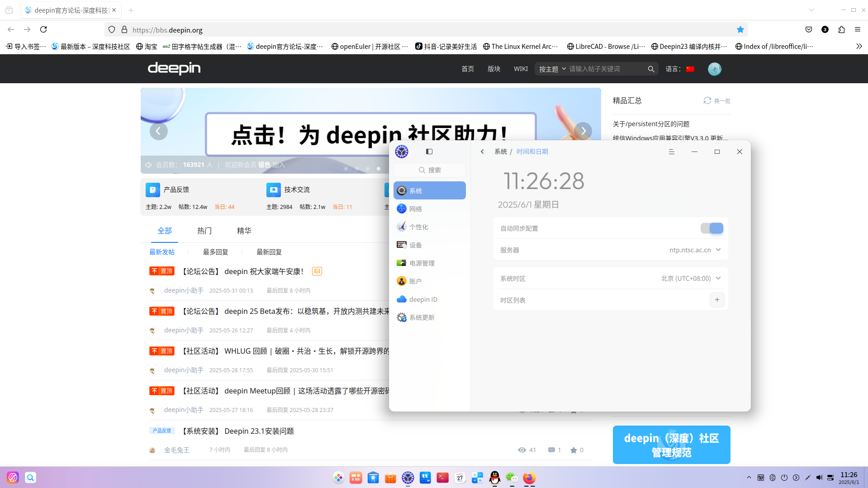Open 系统更新 in the sidebar
The image size is (868, 488).
tap(430, 317)
